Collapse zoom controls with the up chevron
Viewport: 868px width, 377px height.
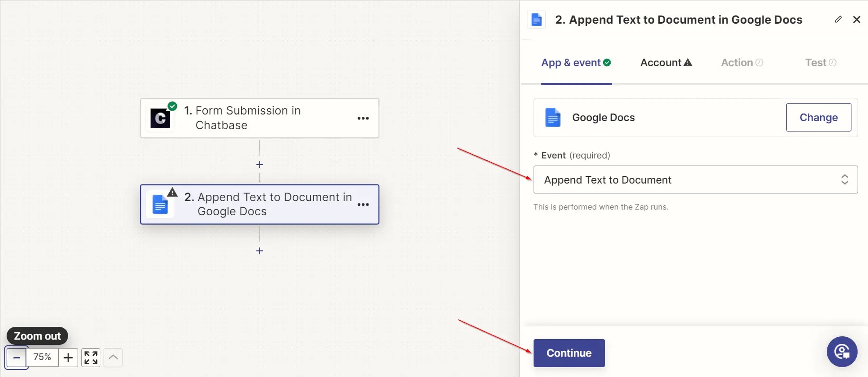[x=113, y=358]
